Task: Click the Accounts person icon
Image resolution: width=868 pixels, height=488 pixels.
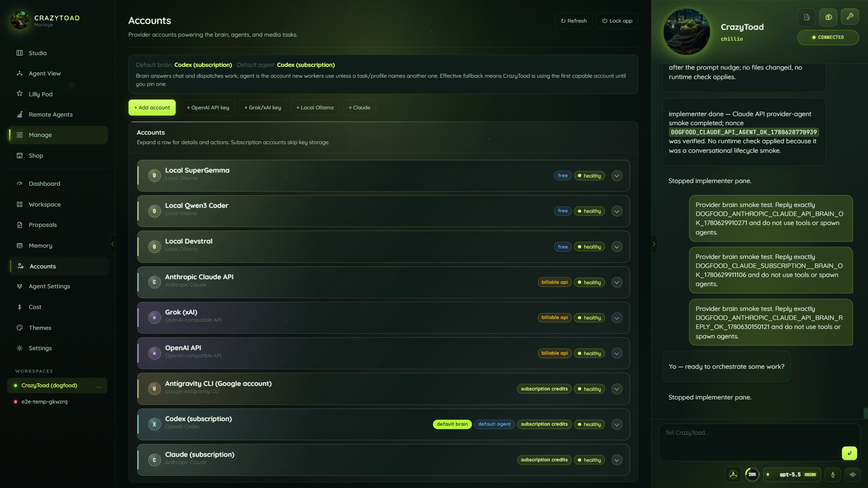Action: click(x=20, y=266)
